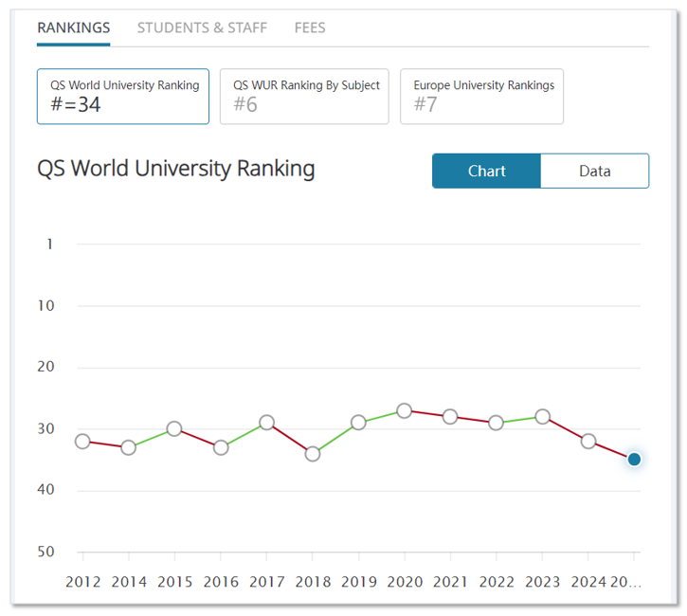Click the 2024 x-axis year label
The image size is (687, 616).
pyautogui.click(x=588, y=582)
